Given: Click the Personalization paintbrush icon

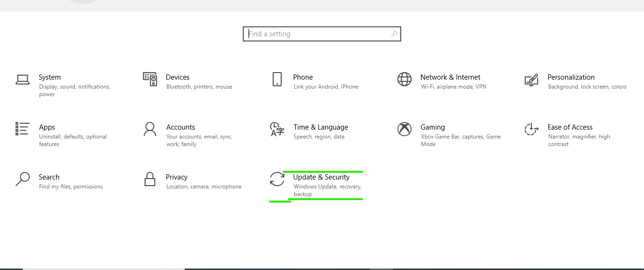Looking at the screenshot, I should (531, 80).
